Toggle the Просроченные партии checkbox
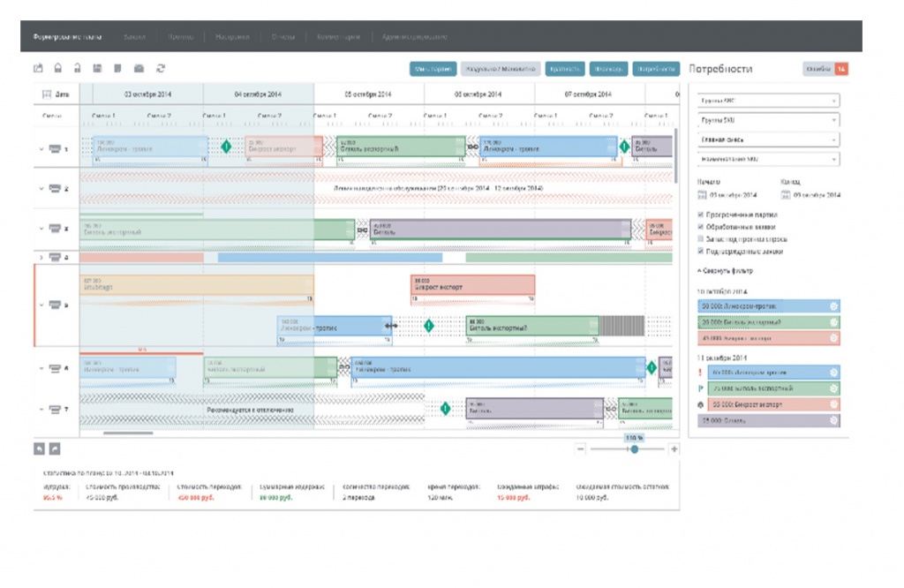Image resolution: width=904 pixels, height=588 pixels. pyautogui.click(x=700, y=215)
